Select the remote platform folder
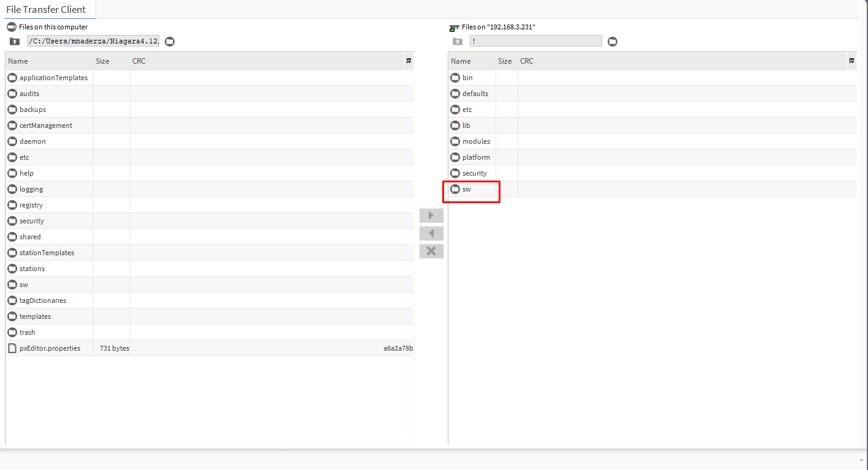Screen dimensions: 868x470 [x=476, y=157]
